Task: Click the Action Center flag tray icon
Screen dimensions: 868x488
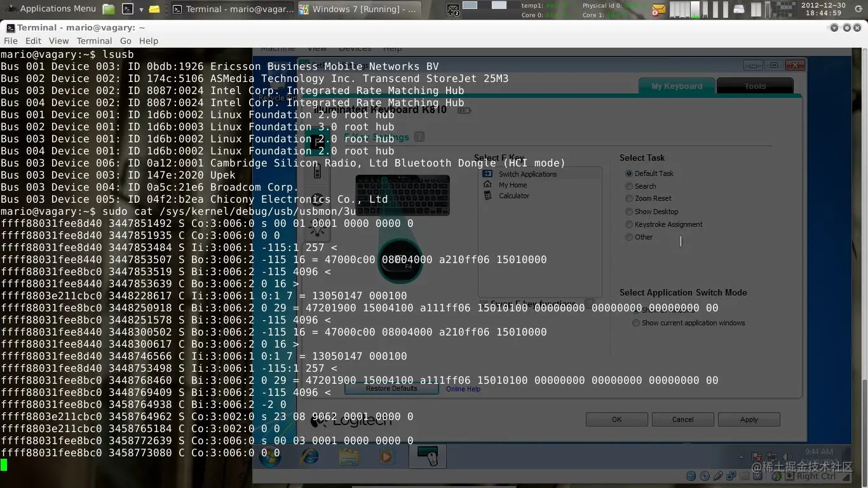Action: point(757,457)
